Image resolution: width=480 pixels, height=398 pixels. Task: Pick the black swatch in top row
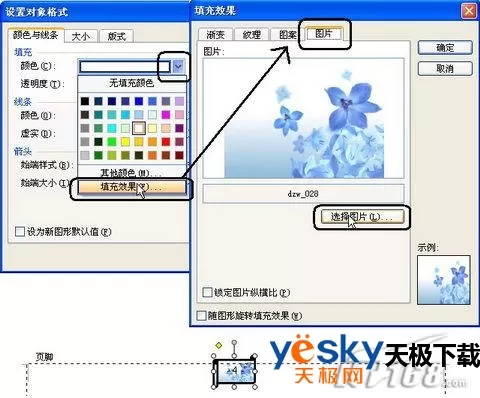(85, 101)
